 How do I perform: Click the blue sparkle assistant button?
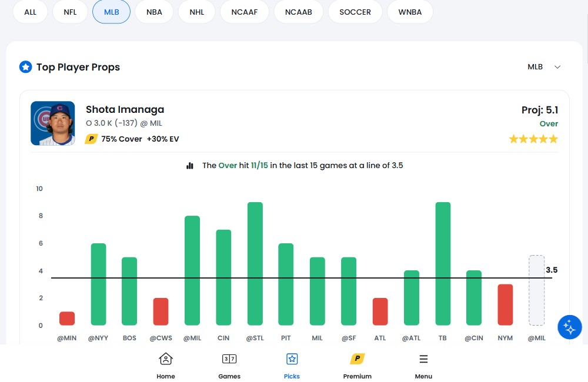click(569, 327)
